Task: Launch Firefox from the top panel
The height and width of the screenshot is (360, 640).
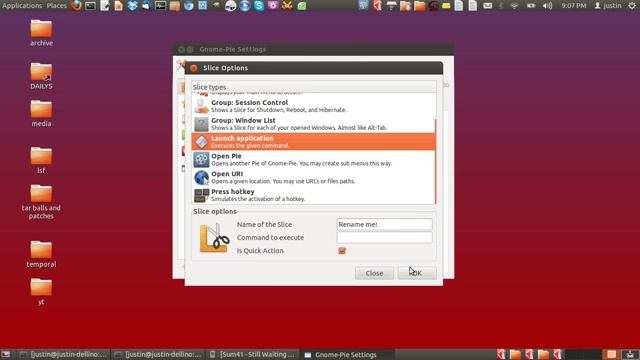Action: coord(76,5)
